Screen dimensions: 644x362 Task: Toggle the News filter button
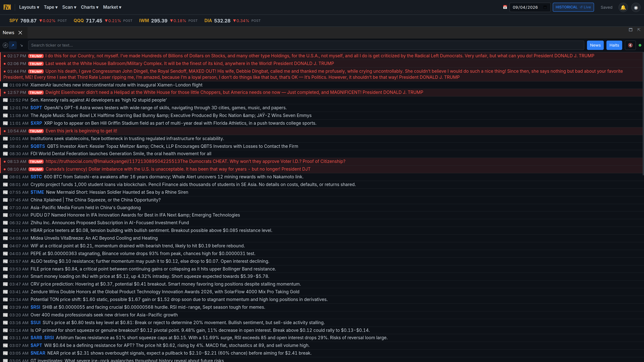595,45
